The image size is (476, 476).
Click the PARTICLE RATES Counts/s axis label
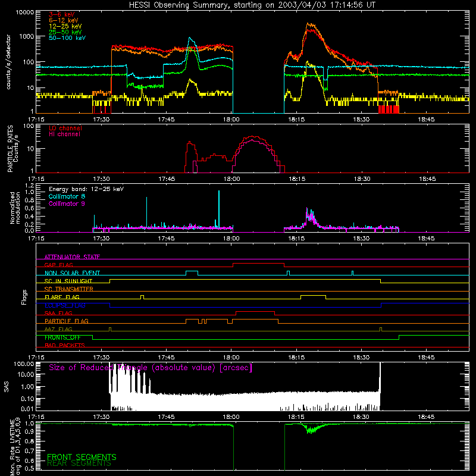[x=12, y=149]
